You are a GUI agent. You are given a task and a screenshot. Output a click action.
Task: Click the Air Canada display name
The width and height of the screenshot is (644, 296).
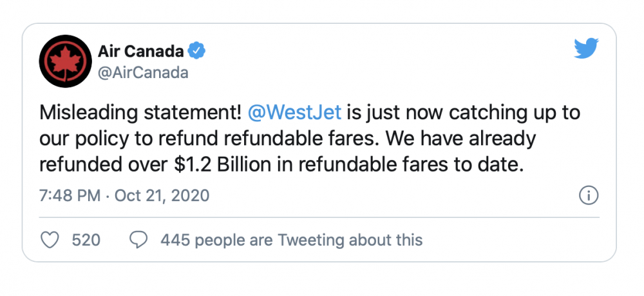point(140,52)
